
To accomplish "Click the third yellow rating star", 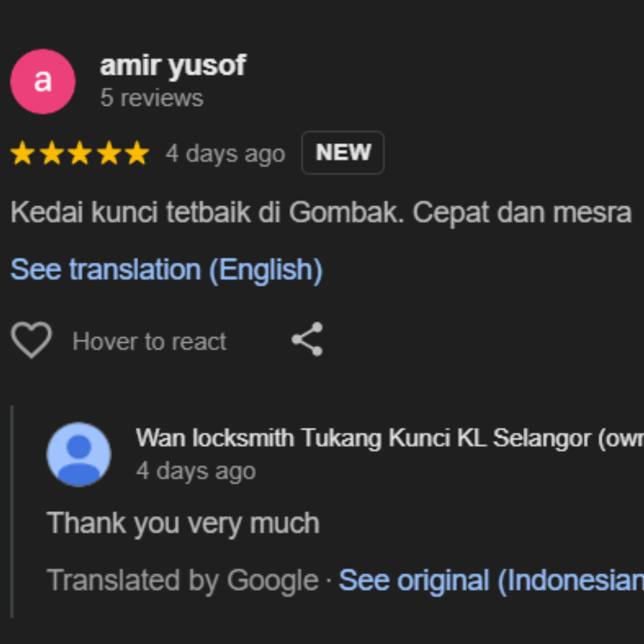I will click(80, 153).
